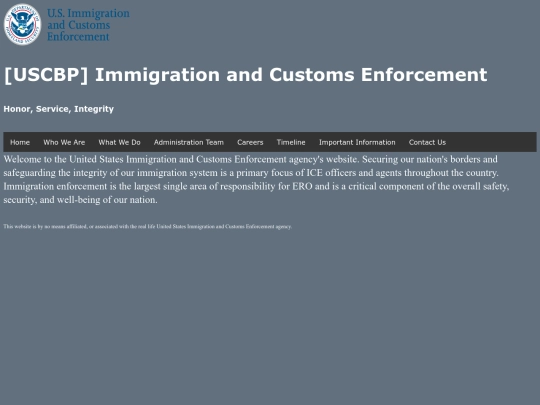Open the What We Do page

click(120, 142)
